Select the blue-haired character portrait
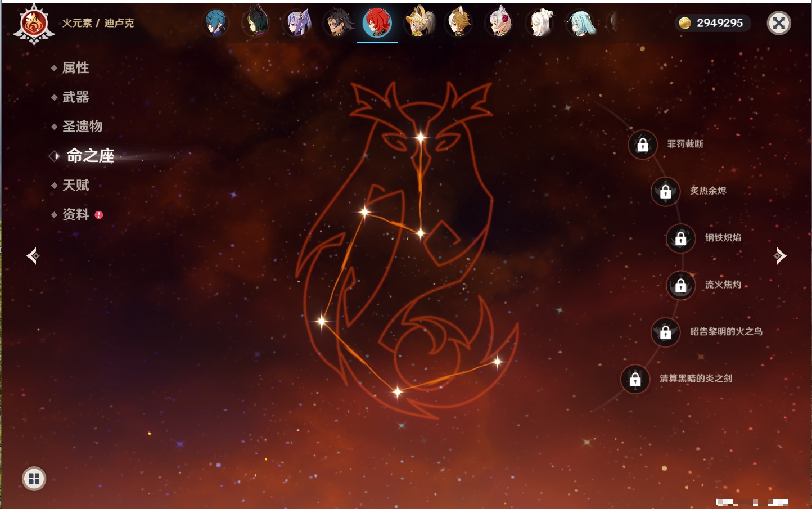 (x=216, y=24)
